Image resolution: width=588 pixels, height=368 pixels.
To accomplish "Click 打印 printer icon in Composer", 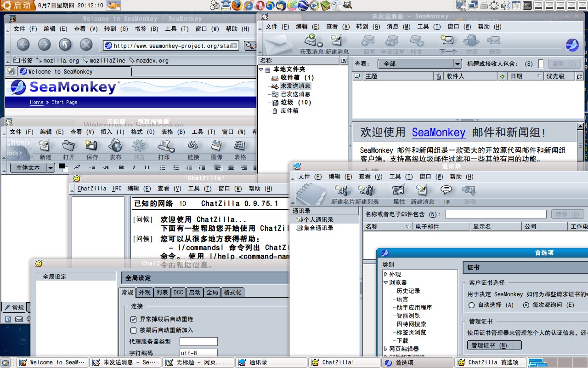I will pos(164,145).
